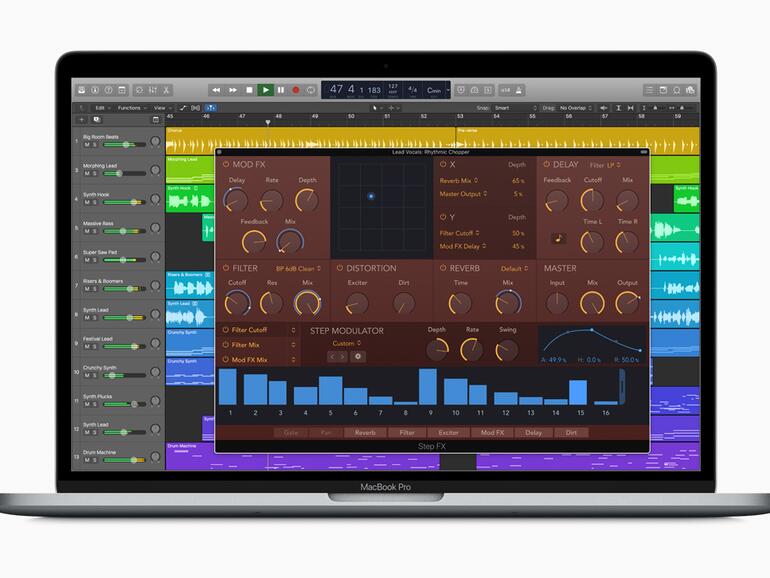Toggle the DISTORTION section power button
Viewport: 770px width, 578px height.
(339, 268)
